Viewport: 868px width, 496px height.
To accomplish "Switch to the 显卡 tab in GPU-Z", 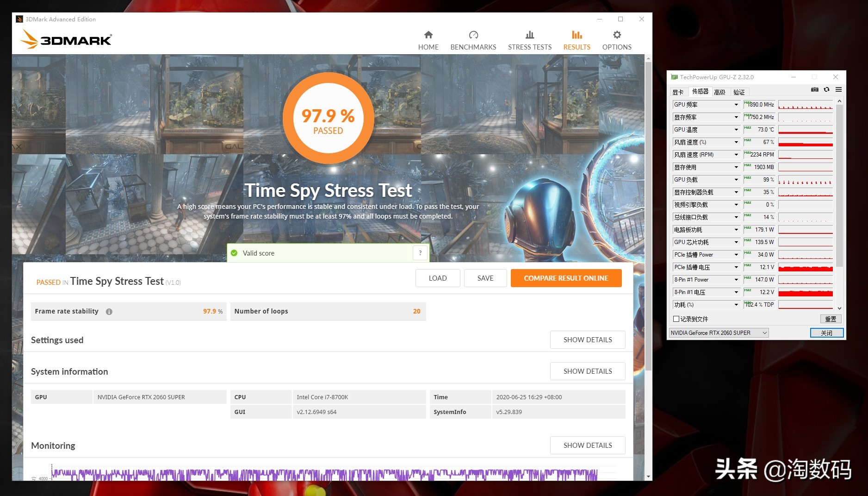I will [x=678, y=92].
